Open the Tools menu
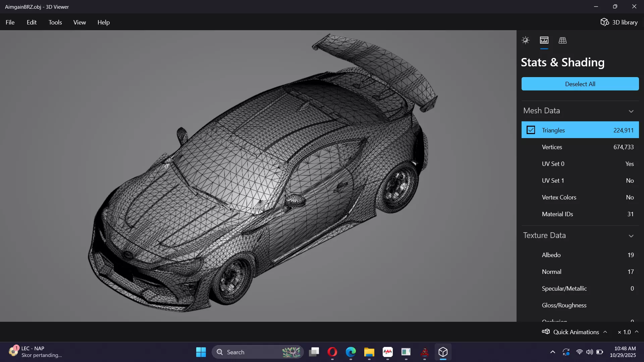The width and height of the screenshot is (644, 362). pos(55,22)
